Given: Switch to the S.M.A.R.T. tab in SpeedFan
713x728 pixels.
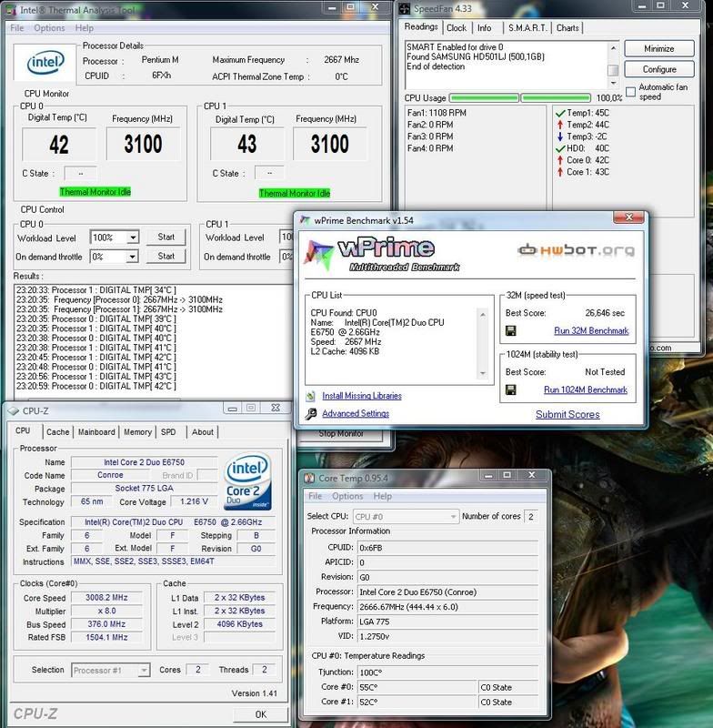Looking at the screenshot, I should click(x=526, y=28).
